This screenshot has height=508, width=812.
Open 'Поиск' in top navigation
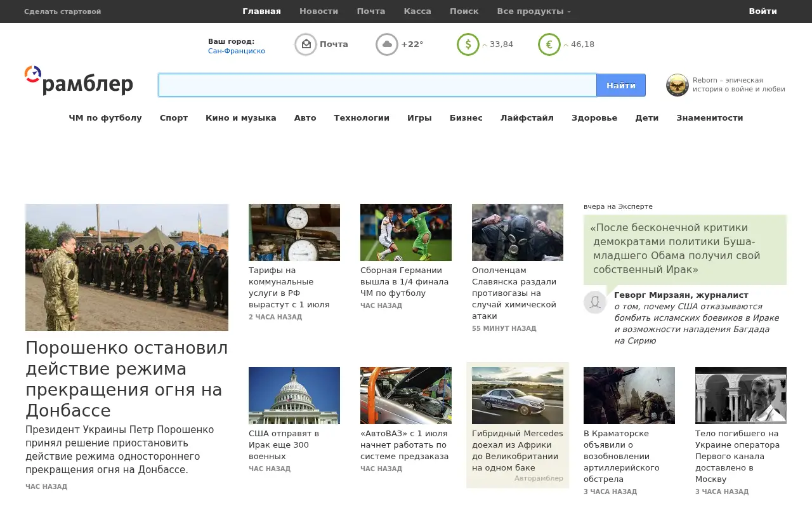coord(464,11)
